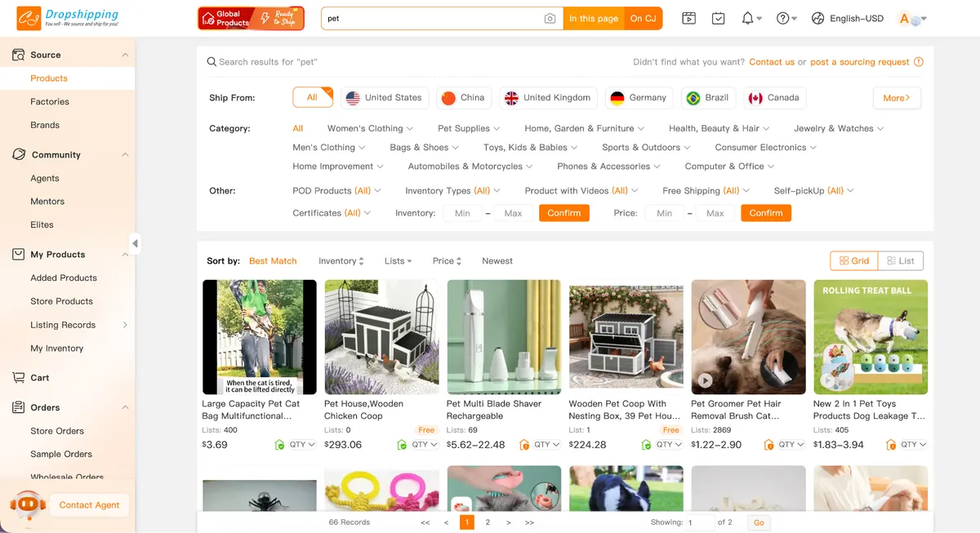Screen dimensions: 980x533
Task: Click the Contact Agent robot icon
Action: tap(28, 505)
